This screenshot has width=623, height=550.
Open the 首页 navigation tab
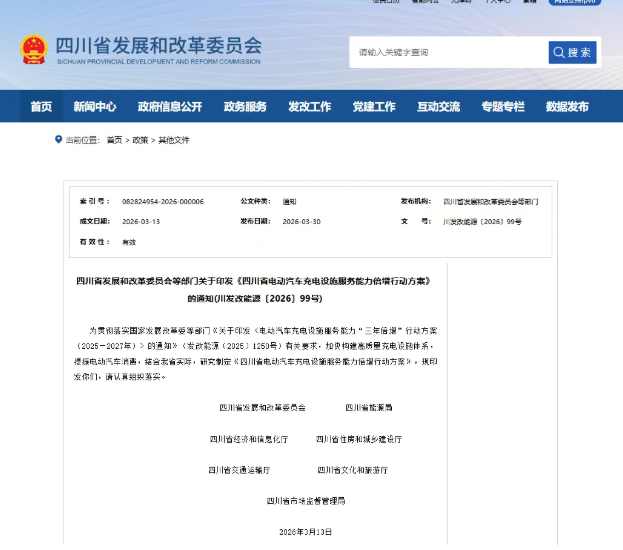point(41,107)
